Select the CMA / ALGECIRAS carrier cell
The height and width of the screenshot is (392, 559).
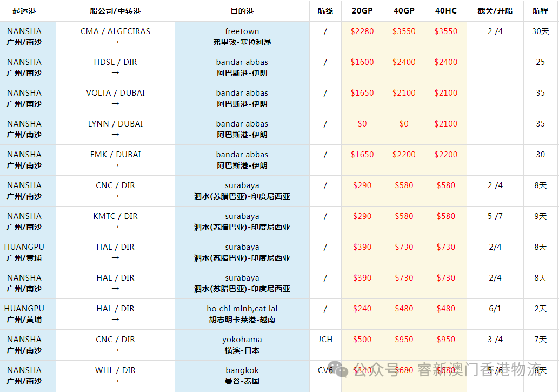[115, 37]
